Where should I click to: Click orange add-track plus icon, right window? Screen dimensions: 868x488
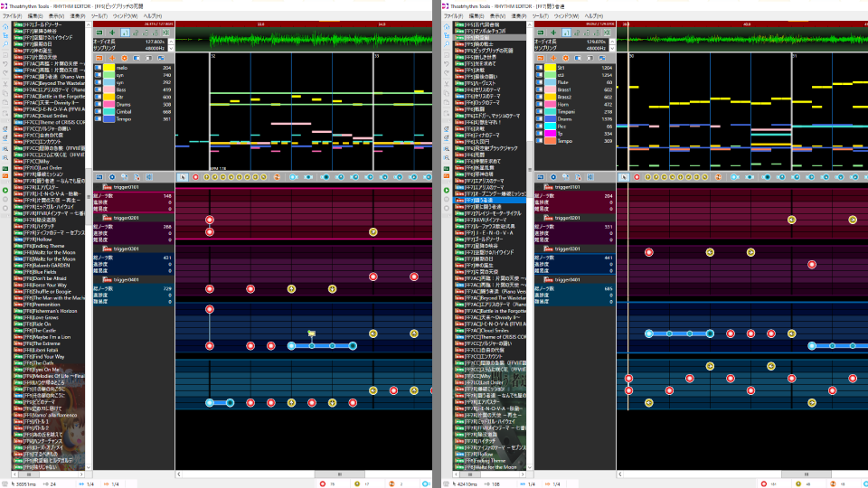[553, 58]
